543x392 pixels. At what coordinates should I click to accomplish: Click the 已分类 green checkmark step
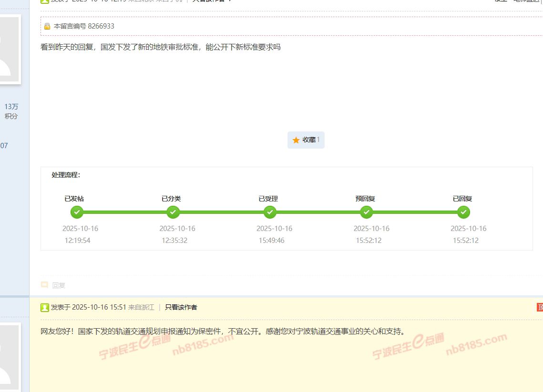coord(174,212)
